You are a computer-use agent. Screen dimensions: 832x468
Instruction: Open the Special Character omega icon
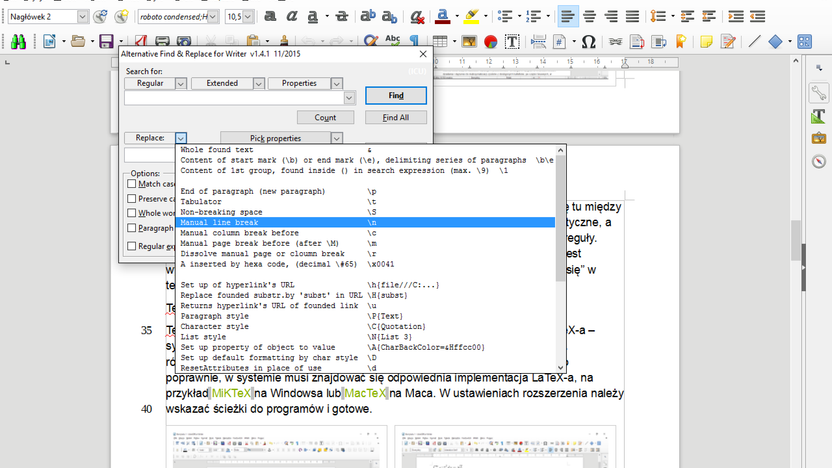[588, 41]
